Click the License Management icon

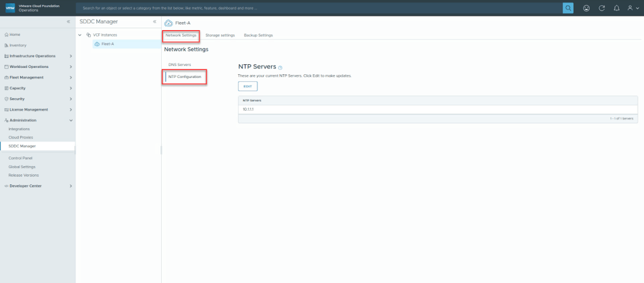[x=6, y=109]
